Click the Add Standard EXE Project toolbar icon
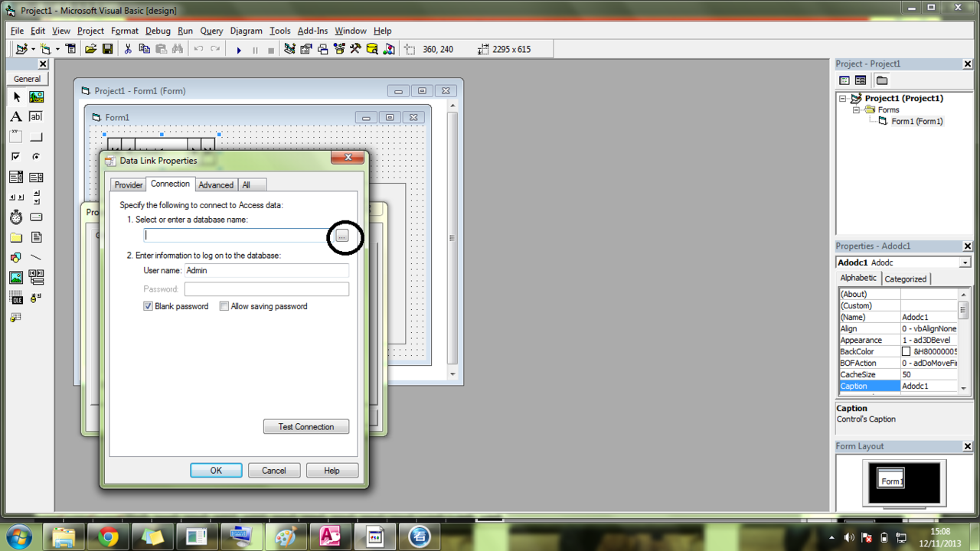The height and width of the screenshot is (551, 980). coord(21,49)
